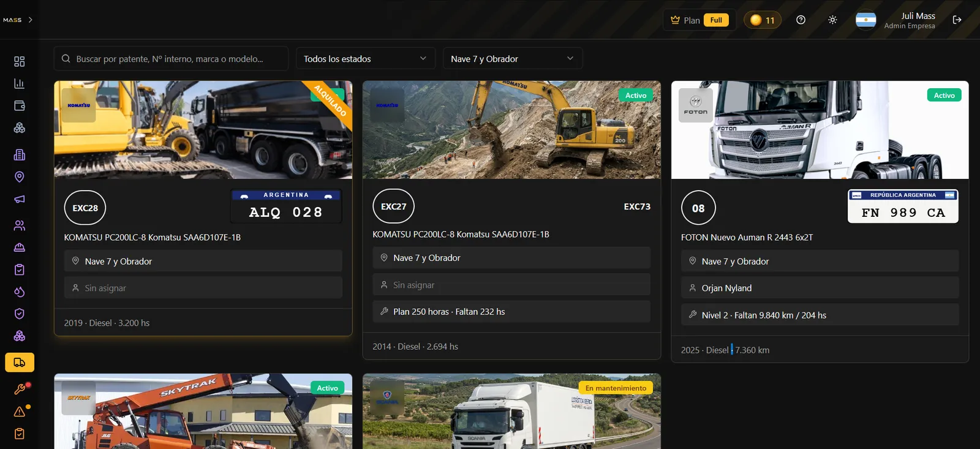Select the highlighted truck fleet icon
The height and width of the screenshot is (449, 980).
[20, 363]
